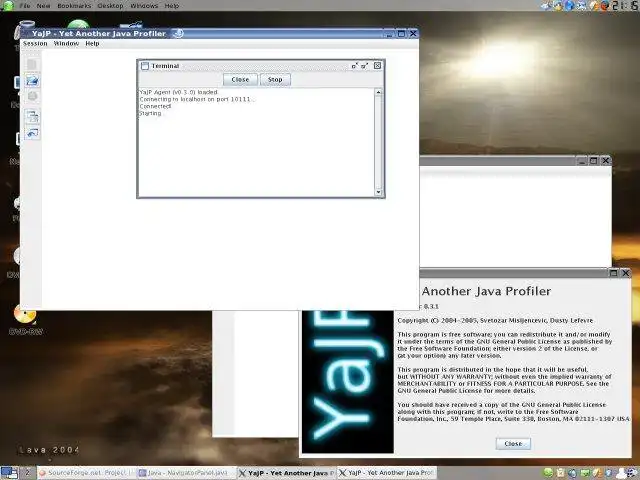This screenshot has height=480, width=640.
Task: Click the YajP logo image in About dialog
Action: tap(348, 382)
